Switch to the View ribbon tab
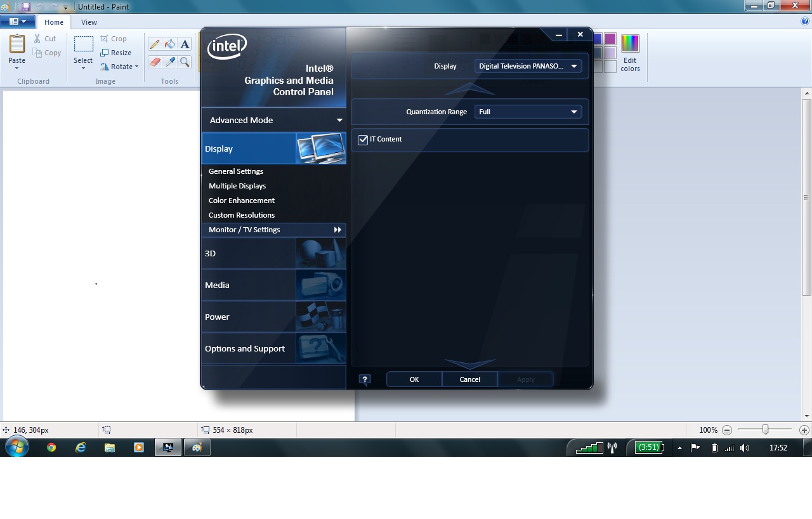The height and width of the screenshot is (519, 812). tap(89, 22)
